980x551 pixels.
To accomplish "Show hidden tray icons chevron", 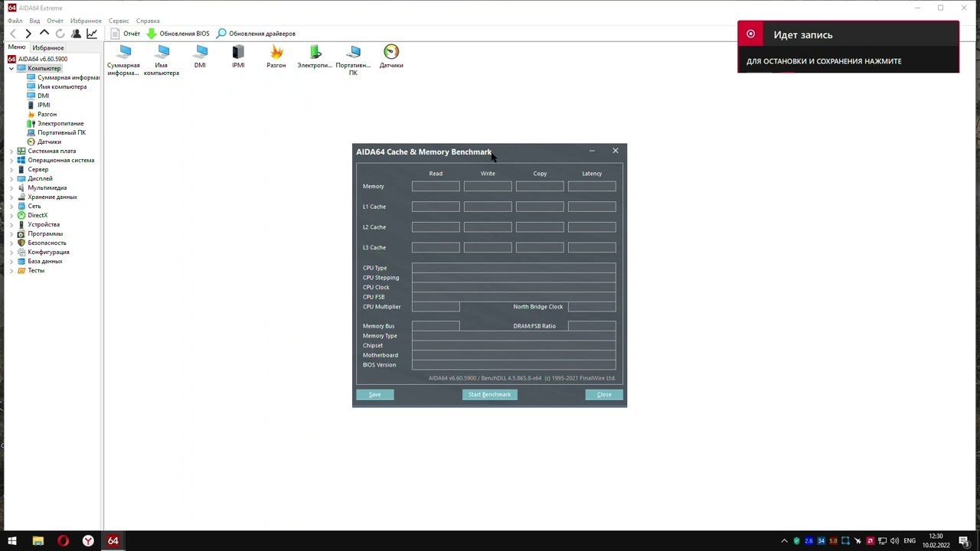I will click(784, 541).
